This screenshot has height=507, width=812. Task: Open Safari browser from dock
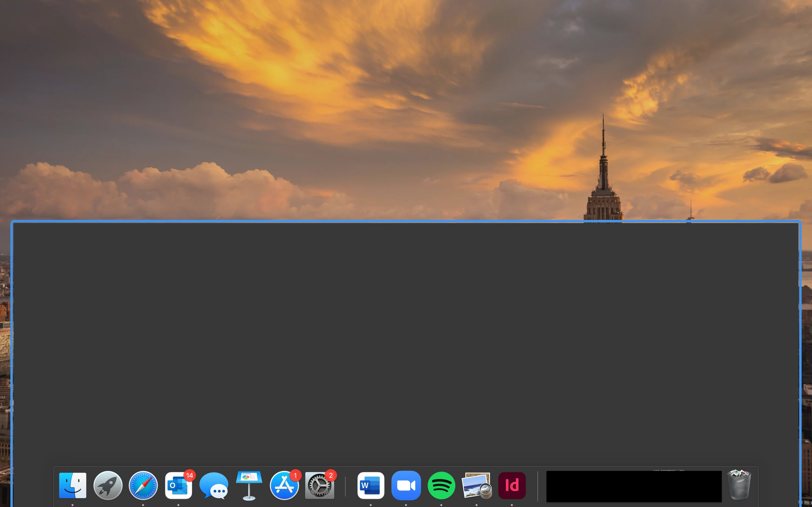143,485
